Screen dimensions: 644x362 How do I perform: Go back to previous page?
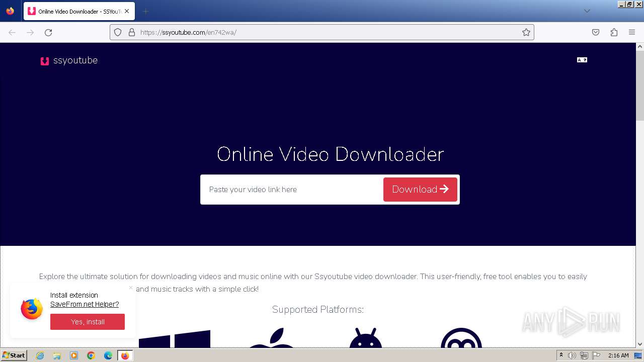(12, 32)
